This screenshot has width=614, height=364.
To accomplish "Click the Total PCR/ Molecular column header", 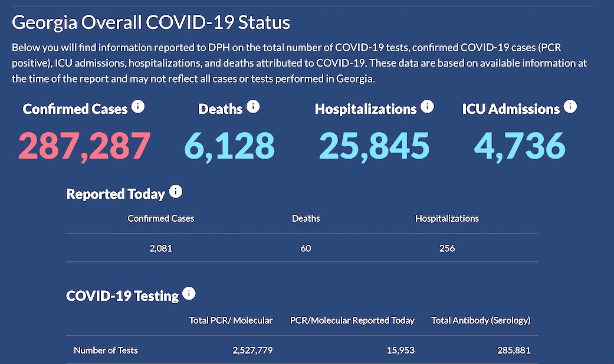I will 231,320.
